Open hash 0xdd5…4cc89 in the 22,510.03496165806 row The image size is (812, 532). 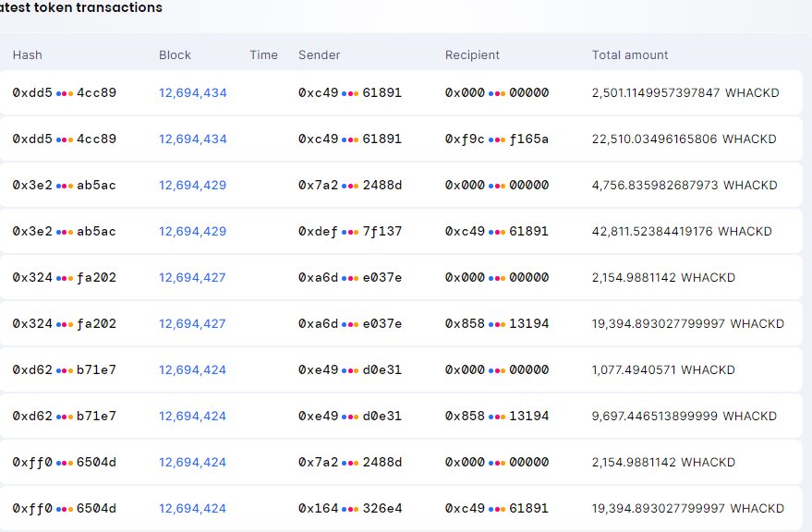[x=65, y=139]
